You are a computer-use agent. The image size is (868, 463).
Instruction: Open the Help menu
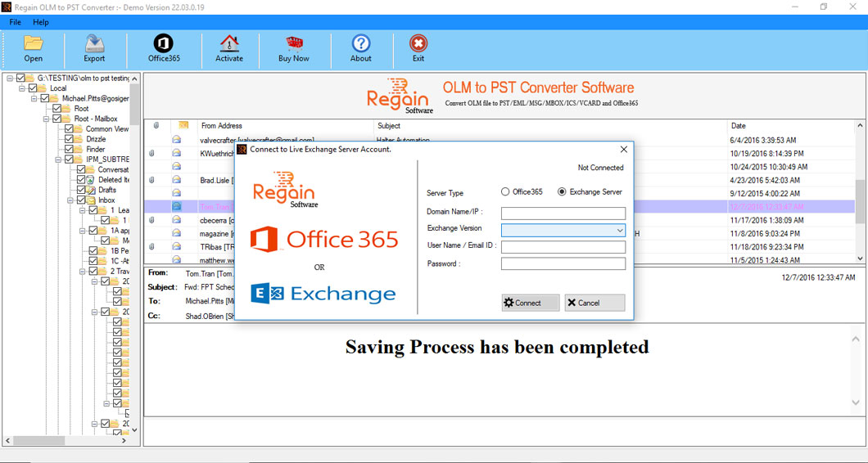point(41,22)
